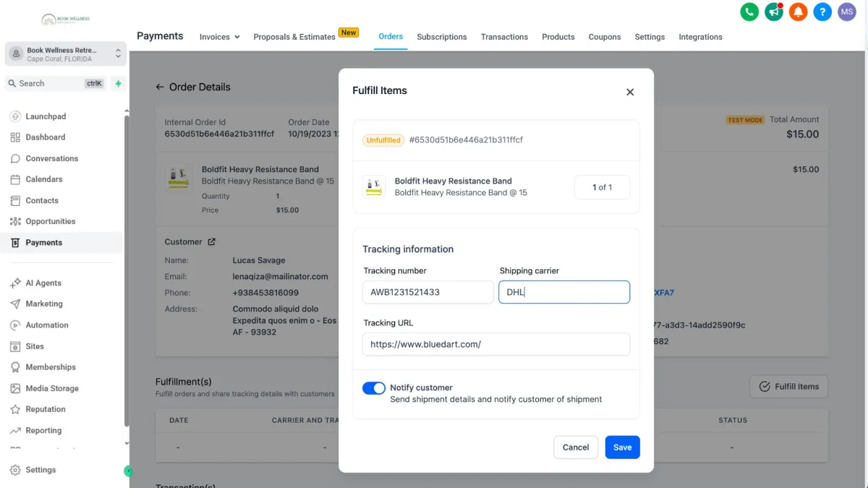Image resolution: width=868 pixels, height=488 pixels.
Task: Click the Boldfit Resistance Band thumbnail in order details
Action: pos(178,178)
